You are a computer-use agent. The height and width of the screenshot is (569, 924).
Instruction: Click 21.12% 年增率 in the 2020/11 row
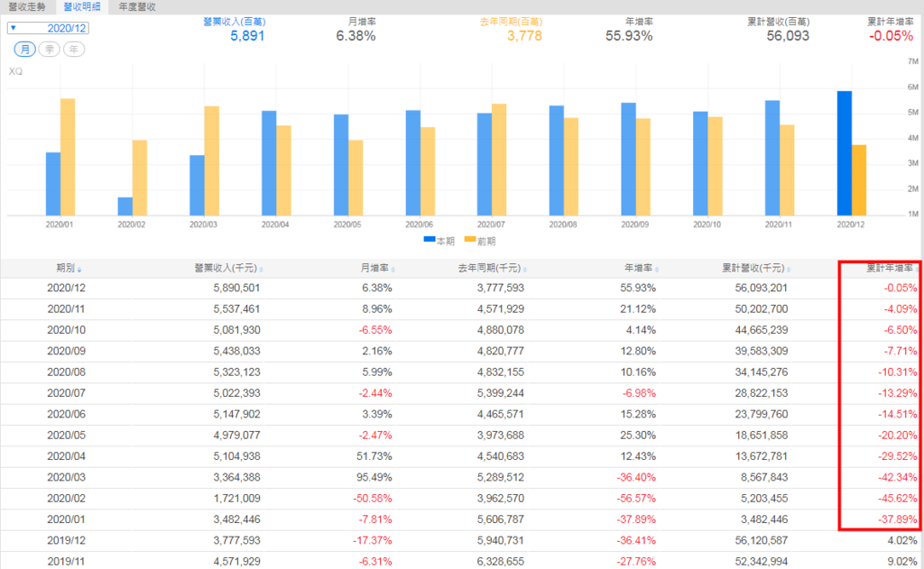click(x=638, y=309)
